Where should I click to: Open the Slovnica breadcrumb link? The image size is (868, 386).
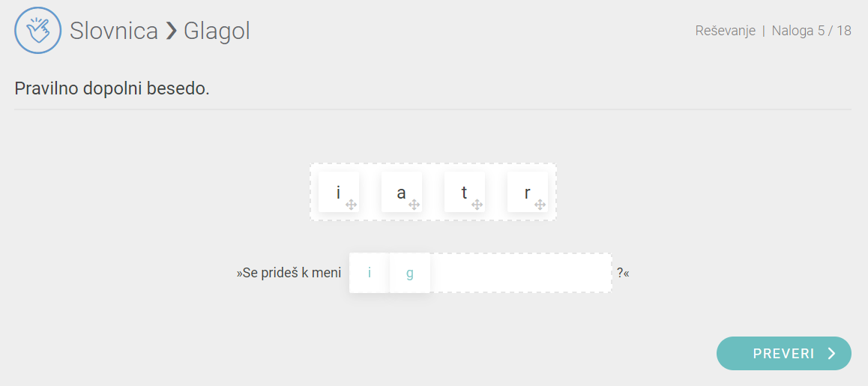pos(114,31)
